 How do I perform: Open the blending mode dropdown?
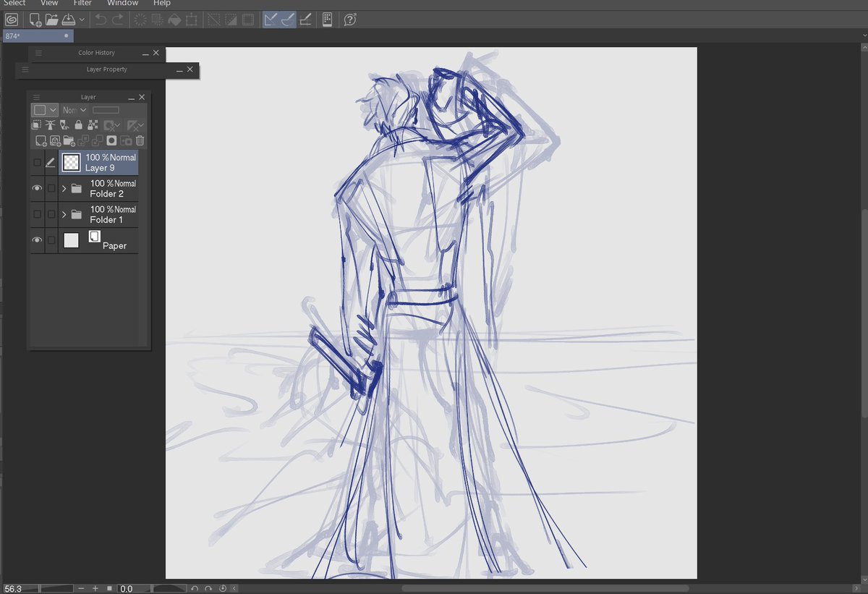click(75, 110)
